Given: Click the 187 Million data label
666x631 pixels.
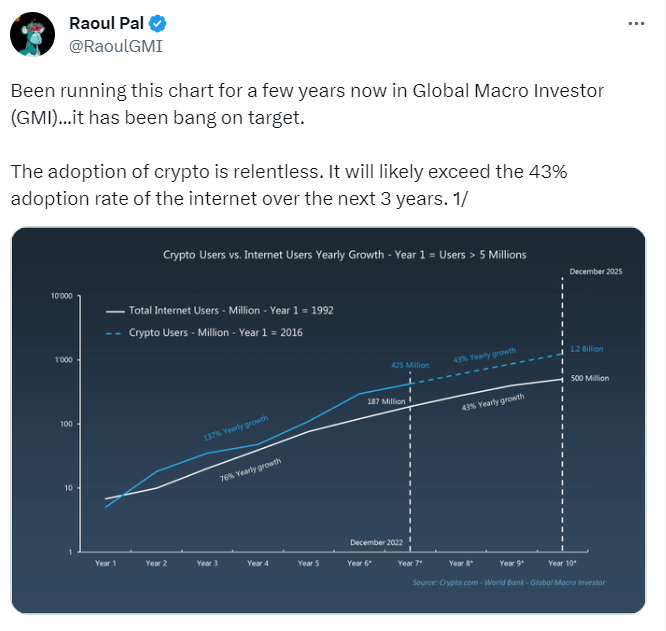Looking at the screenshot, I should pos(379,401).
